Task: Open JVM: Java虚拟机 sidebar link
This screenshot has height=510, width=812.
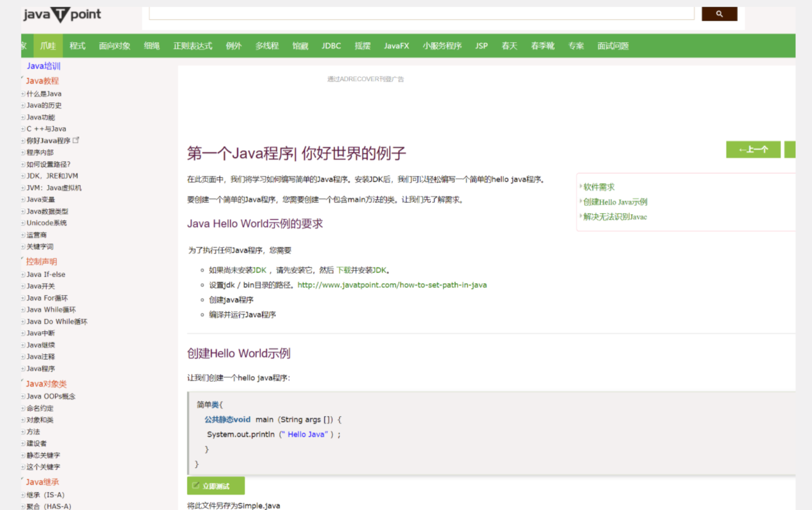Action: click(54, 188)
